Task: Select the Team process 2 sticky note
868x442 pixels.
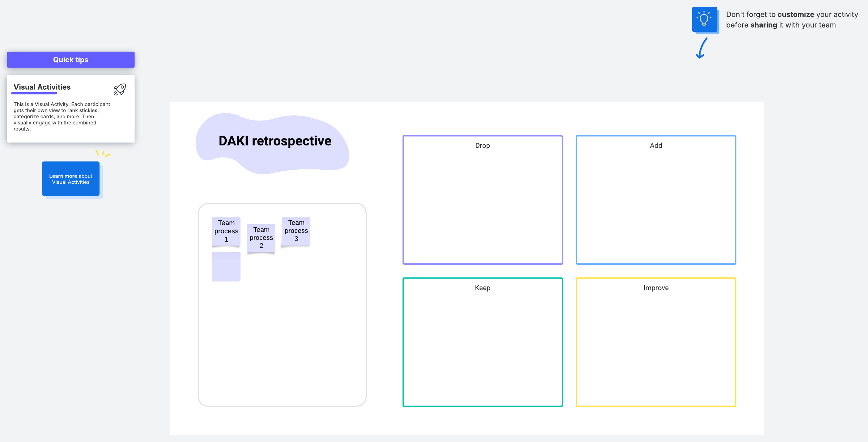Action: point(261,238)
